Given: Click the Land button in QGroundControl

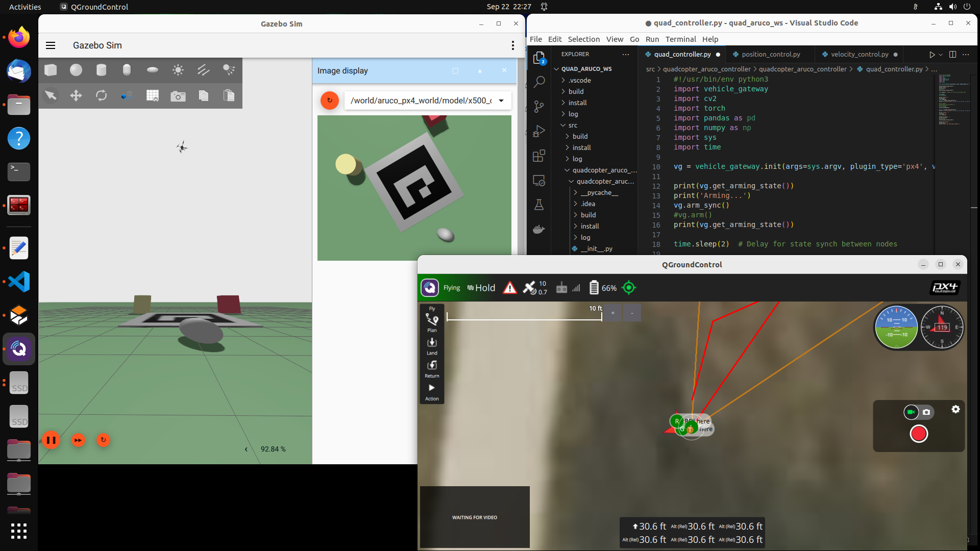Looking at the screenshot, I should pos(432,345).
